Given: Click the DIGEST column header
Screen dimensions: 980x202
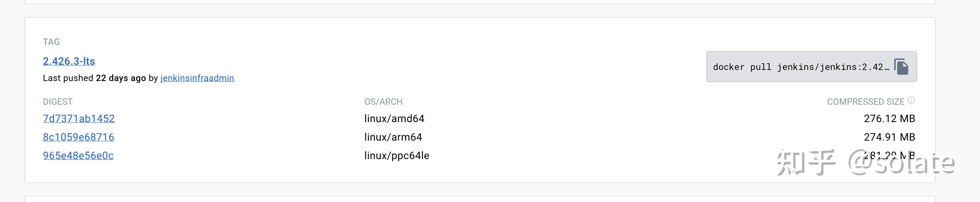Looking at the screenshot, I should click(57, 102).
